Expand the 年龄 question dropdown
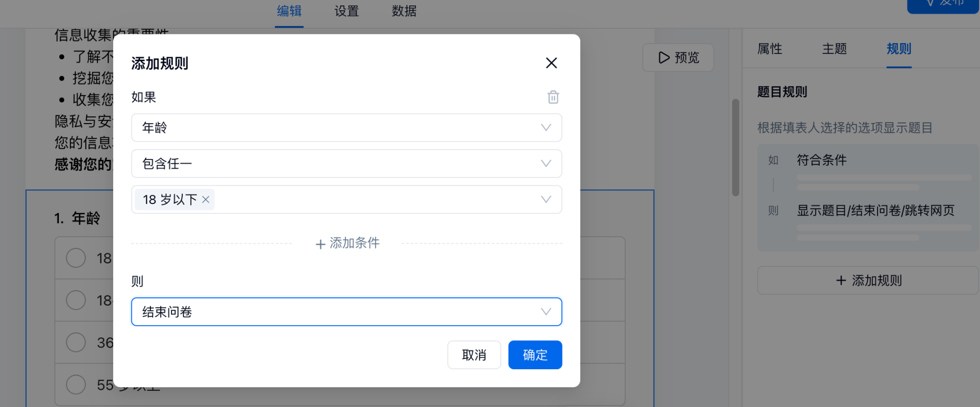Image resolution: width=980 pixels, height=407 pixels. click(x=545, y=127)
